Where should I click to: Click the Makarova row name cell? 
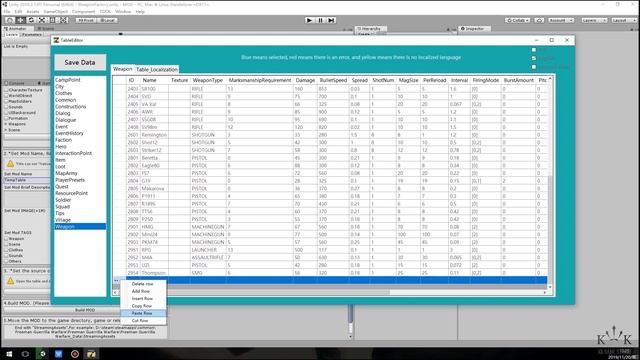coord(154,189)
